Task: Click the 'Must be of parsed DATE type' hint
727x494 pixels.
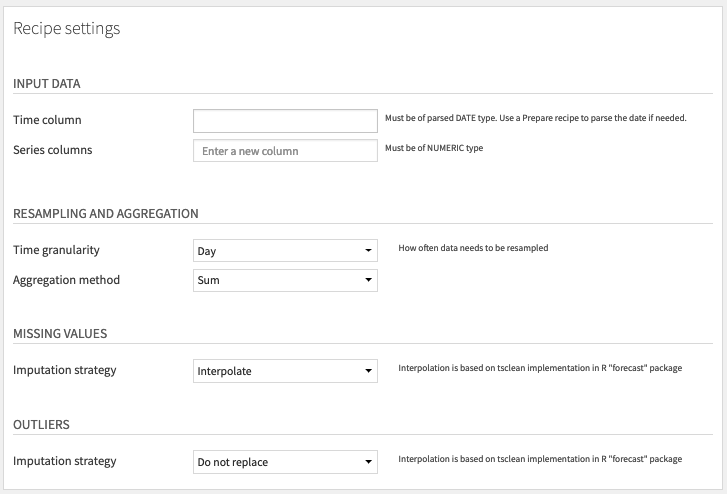Action: (536, 118)
